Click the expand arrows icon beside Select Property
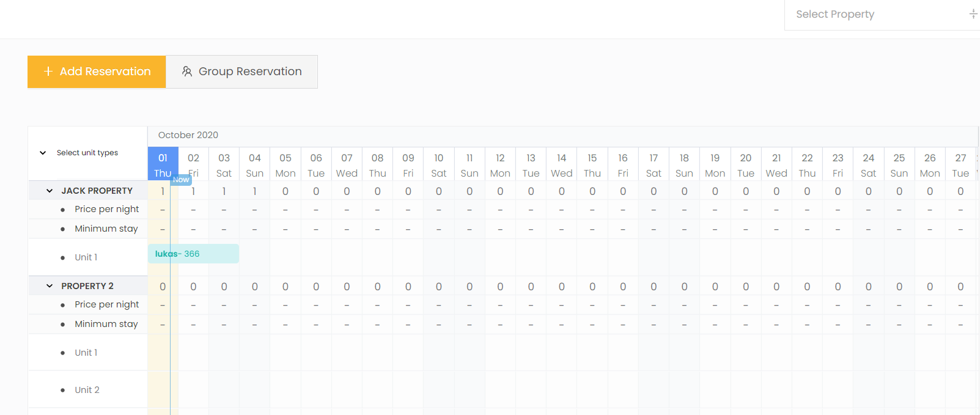Image resolution: width=980 pixels, height=415 pixels. pos(972,13)
